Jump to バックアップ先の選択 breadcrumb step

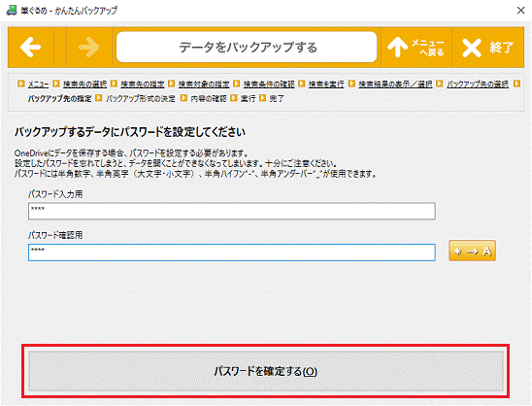(x=478, y=84)
